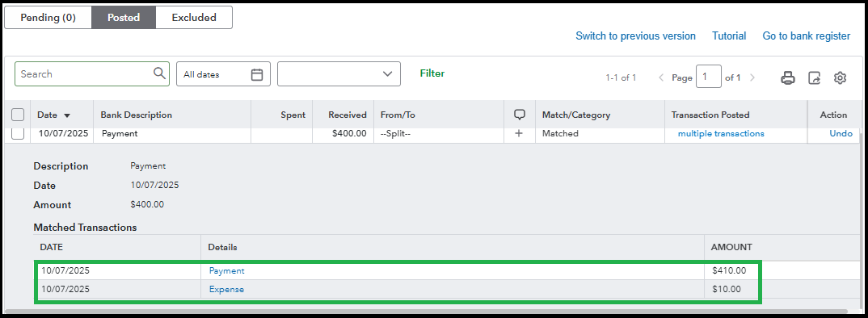The height and width of the screenshot is (318, 868).
Task: Click the $10.00 amount
Action: coord(727,289)
